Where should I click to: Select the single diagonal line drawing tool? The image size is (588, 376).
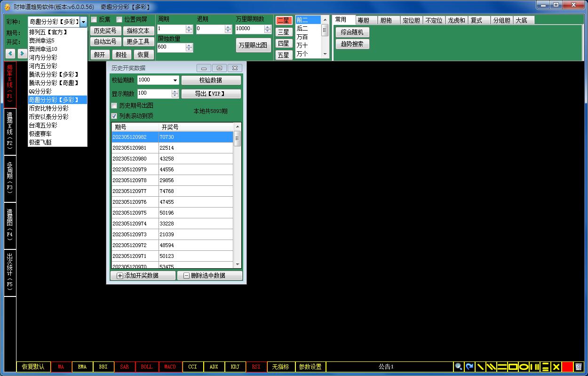(480, 367)
